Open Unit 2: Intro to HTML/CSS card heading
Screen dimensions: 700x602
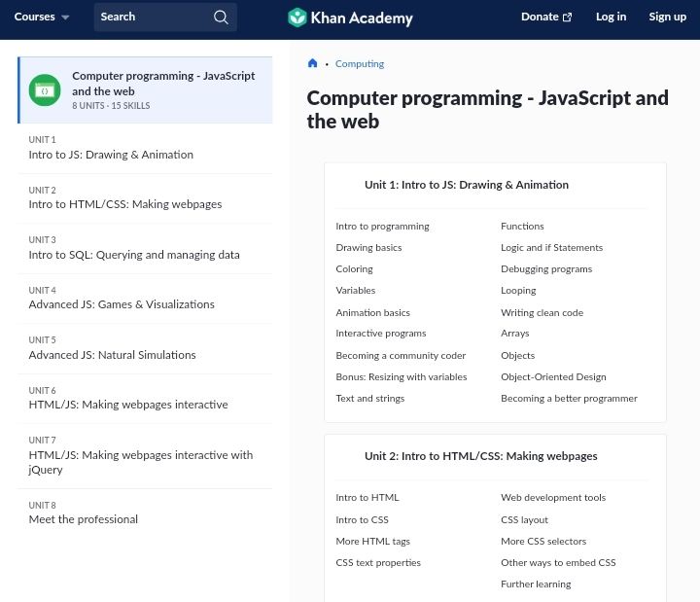click(480, 456)
